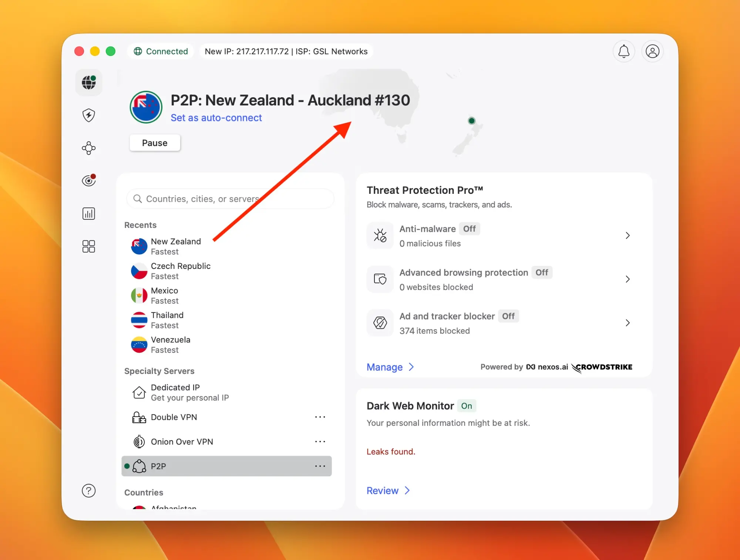The image size is (740, 560).
Task: Open the apps grid icon in sidebar
Action: 88,246
